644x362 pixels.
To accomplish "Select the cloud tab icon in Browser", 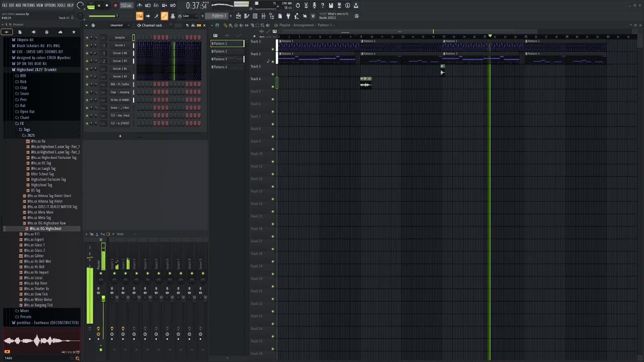I will click(60, 32).
